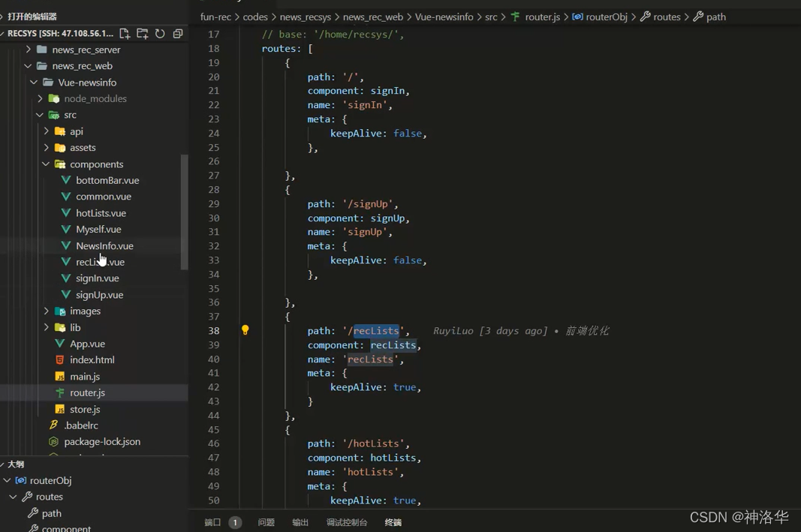Open the 输出 panel tab
Image resolution: width=801 pixels, height=532 pixels.
point(300,522)
